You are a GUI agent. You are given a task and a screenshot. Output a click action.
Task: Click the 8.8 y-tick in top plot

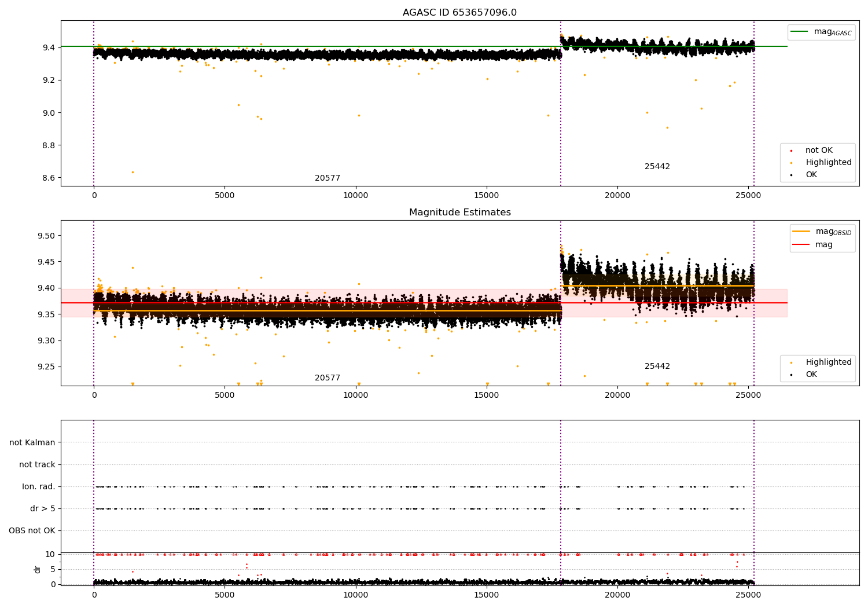tap(49, 145)
